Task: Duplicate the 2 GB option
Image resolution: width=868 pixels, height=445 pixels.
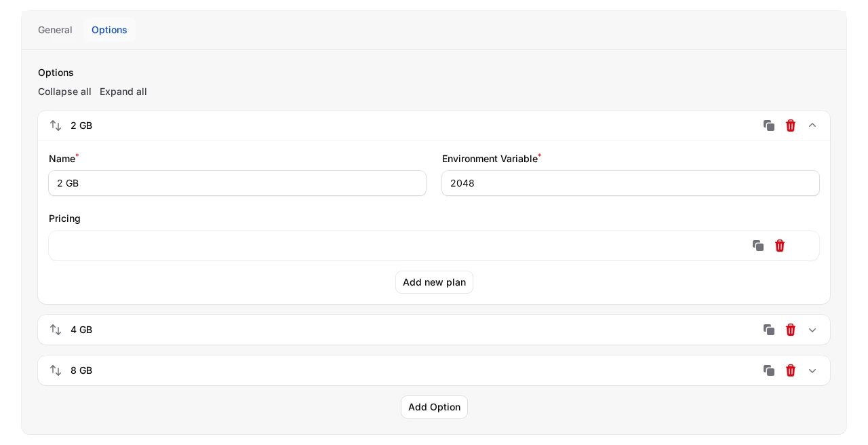Action: click(769, 125)
